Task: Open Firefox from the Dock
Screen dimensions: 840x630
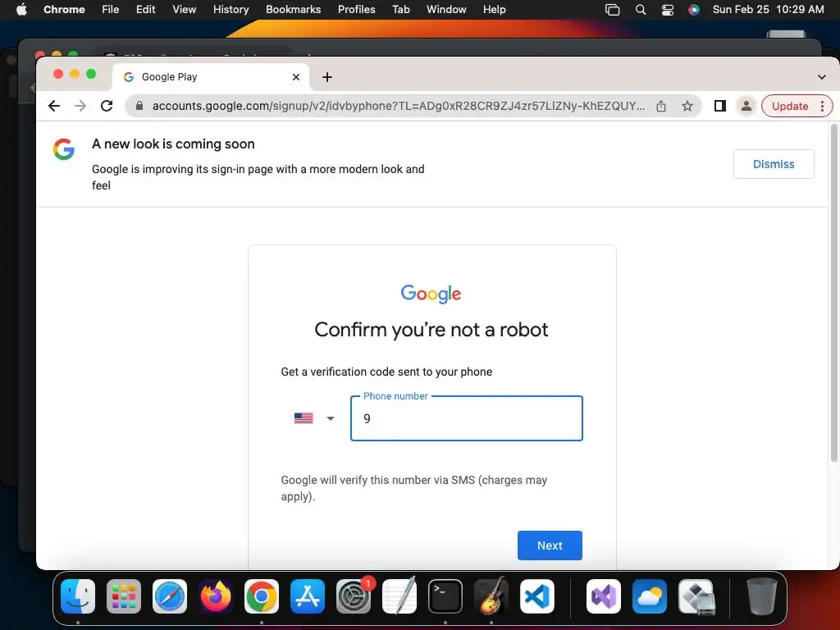Action: (216, 597)
